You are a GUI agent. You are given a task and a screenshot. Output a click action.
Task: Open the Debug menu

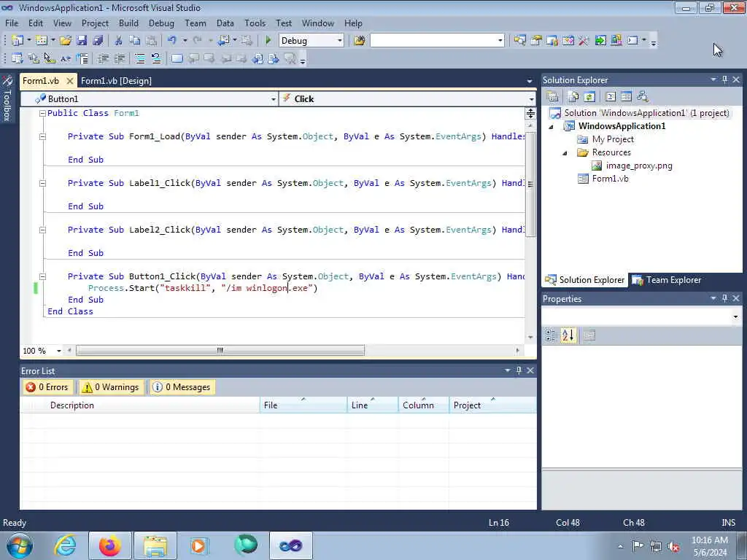click(161, 23)
